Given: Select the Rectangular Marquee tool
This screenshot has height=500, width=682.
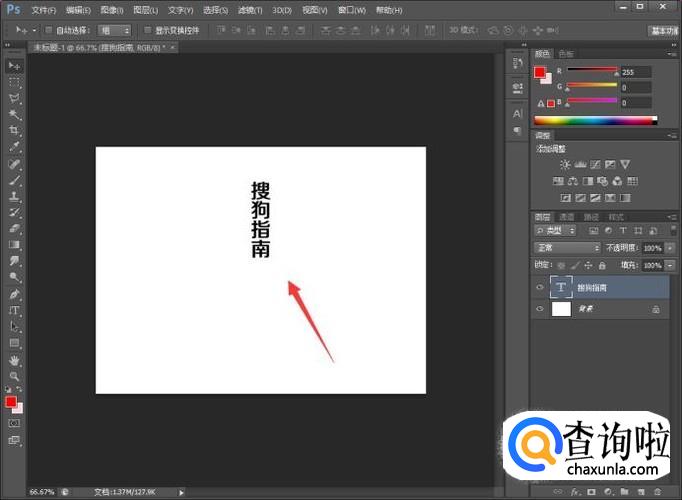Looking at the screenshot, I should (x=14, y=81).
